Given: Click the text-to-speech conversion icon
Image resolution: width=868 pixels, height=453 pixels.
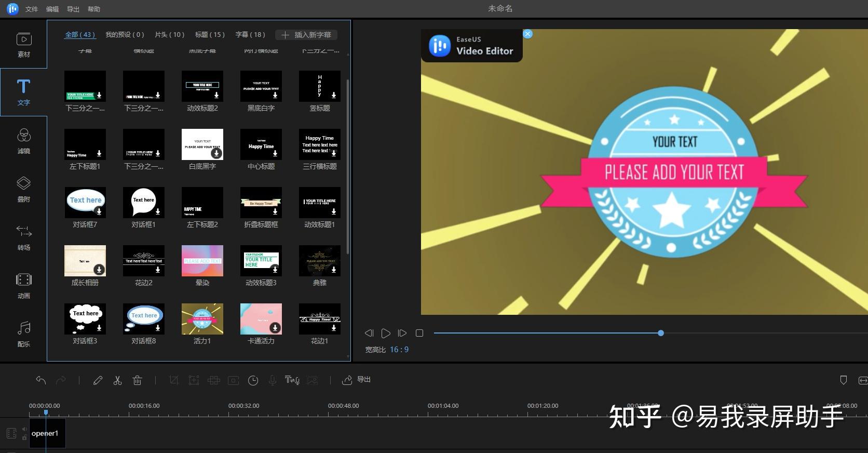Looking at the screenshot, I should pos(292,380).
